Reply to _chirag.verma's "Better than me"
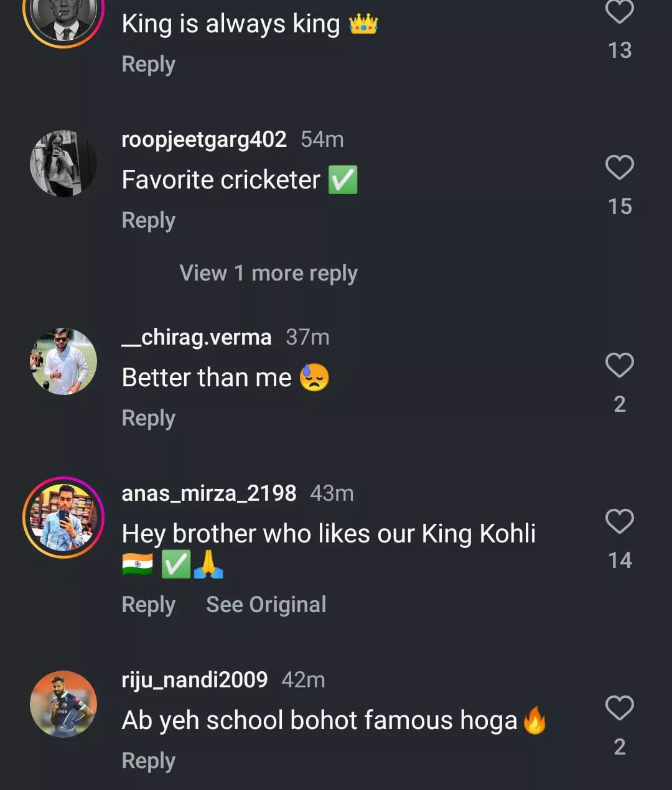Image resolution: width=672 pixels, height=790 pixels. tap(148, 418)
